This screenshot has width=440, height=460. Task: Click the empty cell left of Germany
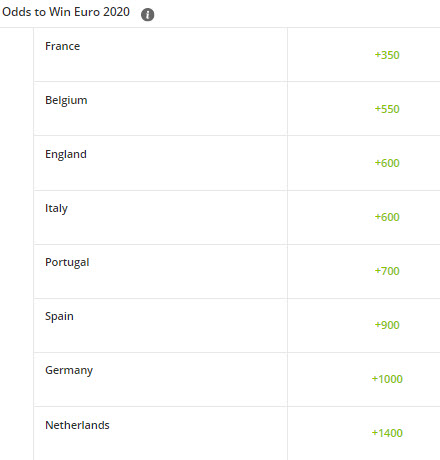[x=17, y=379]
